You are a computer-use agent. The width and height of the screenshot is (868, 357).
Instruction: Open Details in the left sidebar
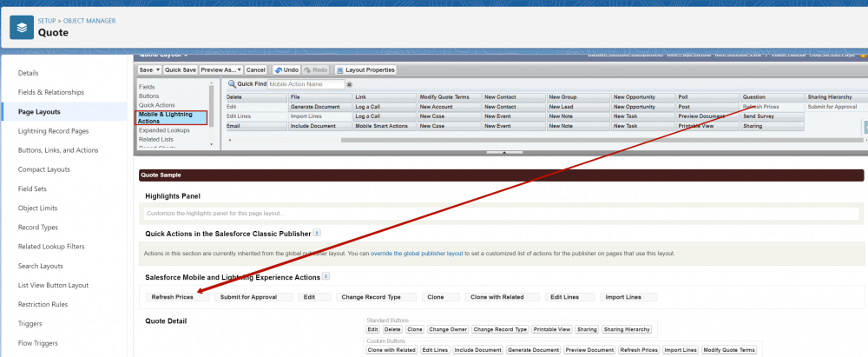click(x=29, y=73)
